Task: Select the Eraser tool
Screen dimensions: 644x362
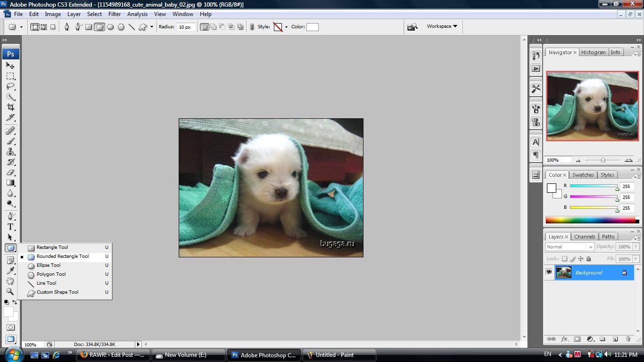Action: [10, 173]
